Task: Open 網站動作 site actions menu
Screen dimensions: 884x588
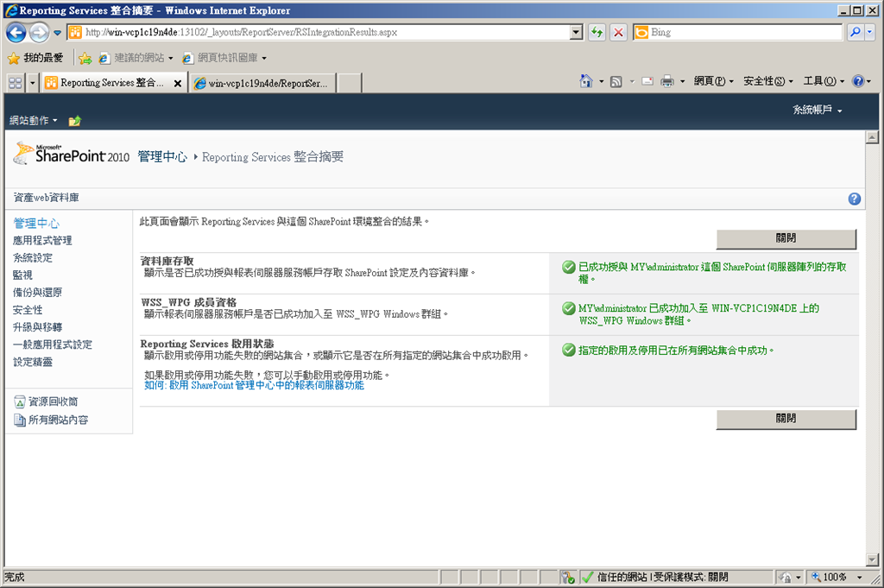Action: coord(34,120)
